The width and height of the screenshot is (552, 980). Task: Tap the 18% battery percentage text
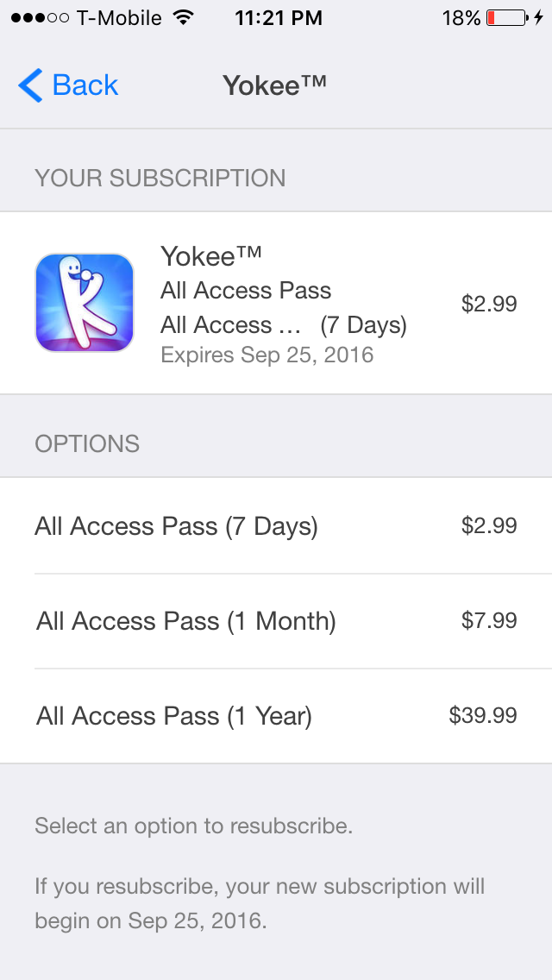[461, 18]
